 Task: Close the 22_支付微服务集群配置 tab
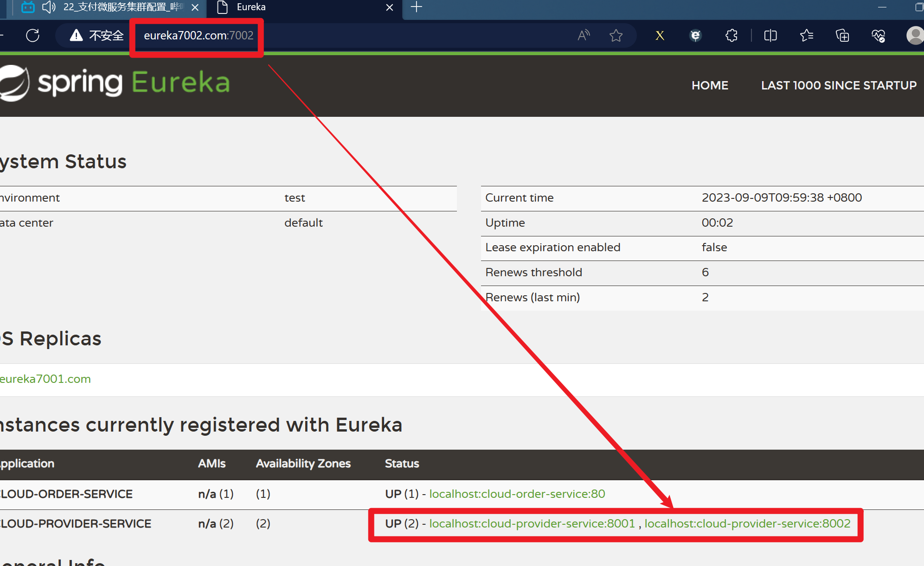tap(195, 7)
